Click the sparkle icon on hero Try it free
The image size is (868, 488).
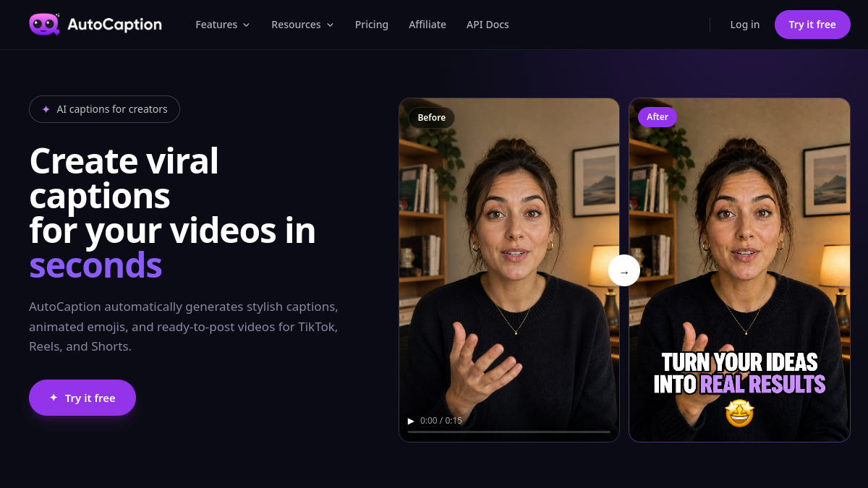[54, 398]
